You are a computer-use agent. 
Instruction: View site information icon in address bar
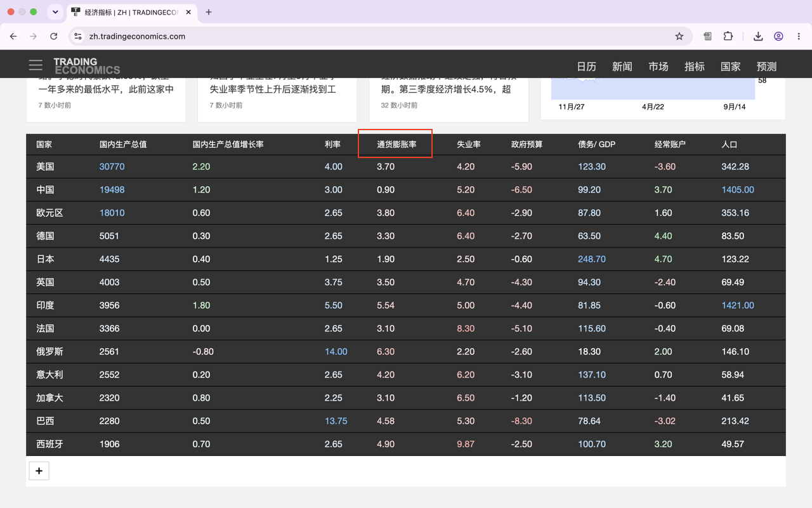[x=78, y=37]
